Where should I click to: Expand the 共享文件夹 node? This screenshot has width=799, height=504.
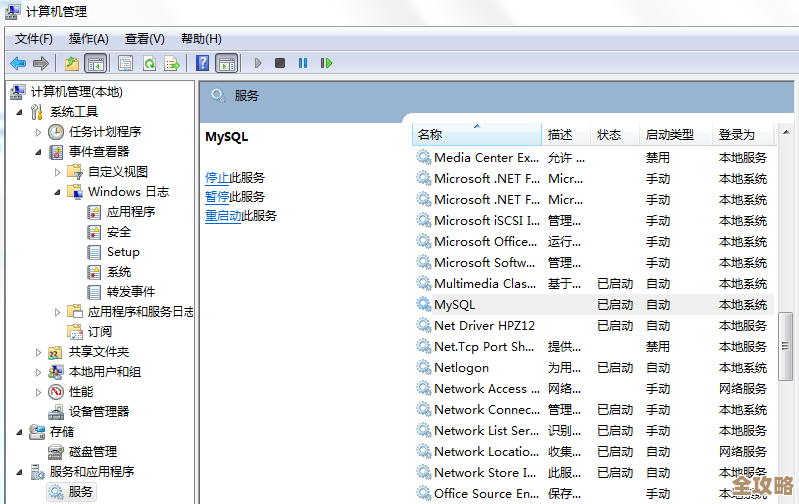[x=38, y=352]
